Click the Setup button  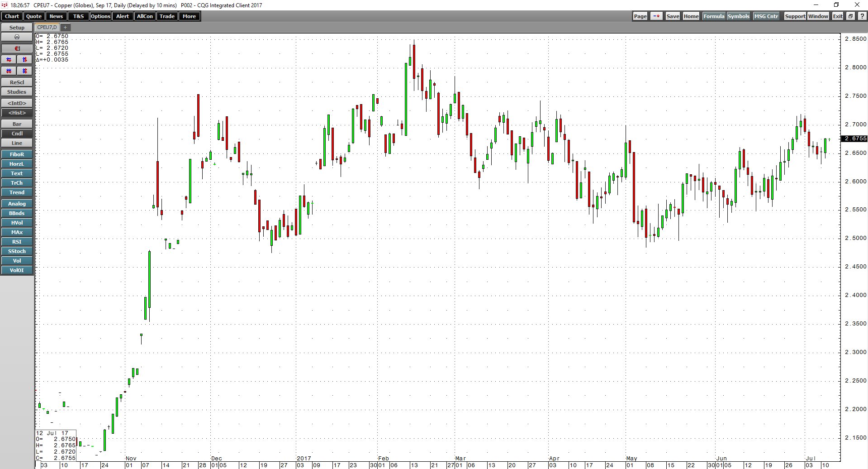pos(17,28)
